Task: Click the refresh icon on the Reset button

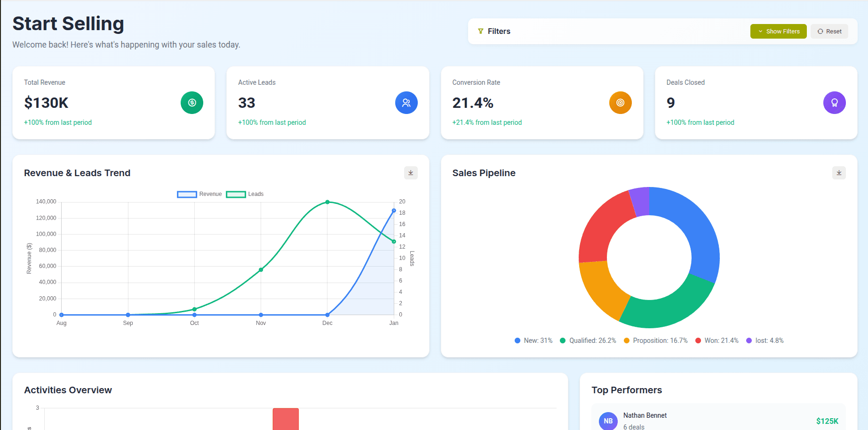Action: (820, 31)
